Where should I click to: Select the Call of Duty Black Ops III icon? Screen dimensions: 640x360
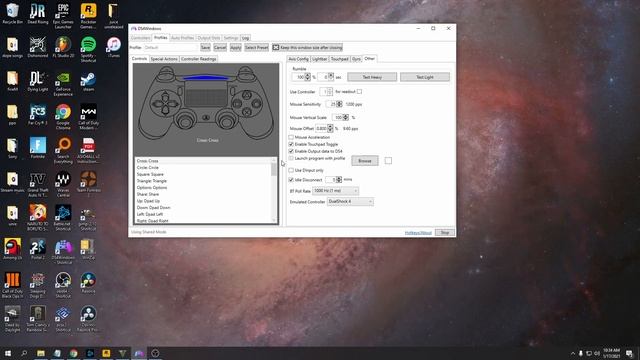tap(12, 285)
